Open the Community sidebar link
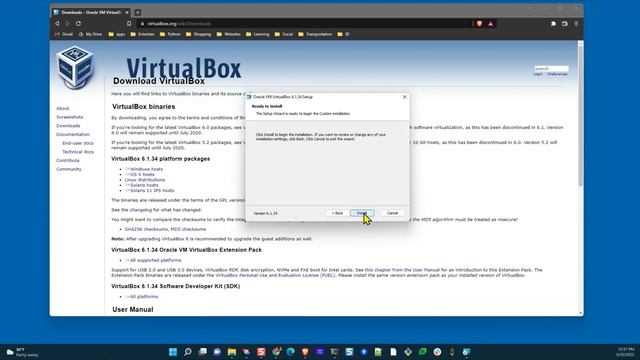Viewport: 640px width, 360px height. point(69,169)
